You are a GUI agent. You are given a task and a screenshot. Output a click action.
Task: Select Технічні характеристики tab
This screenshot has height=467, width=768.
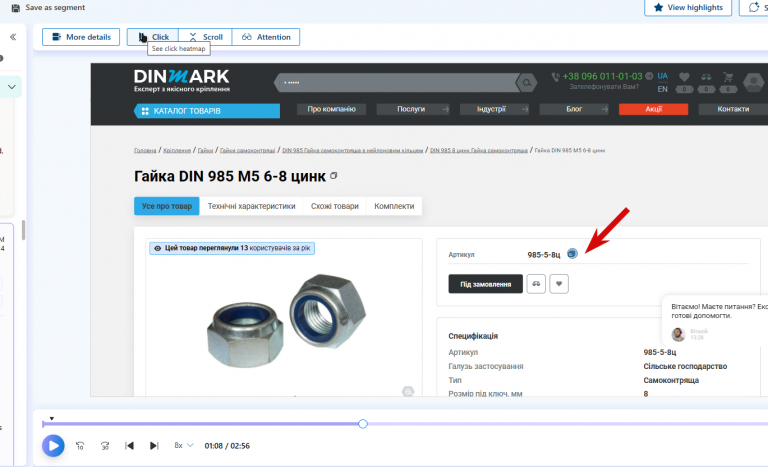tap(251, 206)
